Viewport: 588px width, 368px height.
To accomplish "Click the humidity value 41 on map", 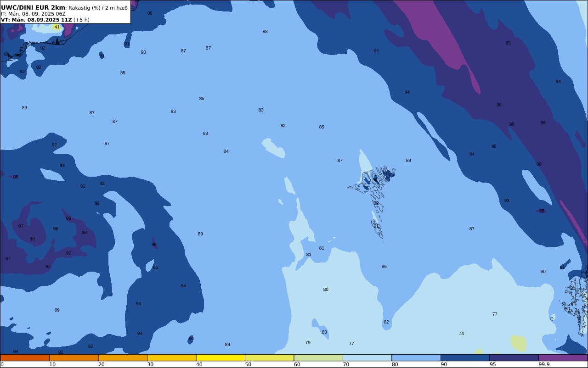I will (x=57, y=27).
